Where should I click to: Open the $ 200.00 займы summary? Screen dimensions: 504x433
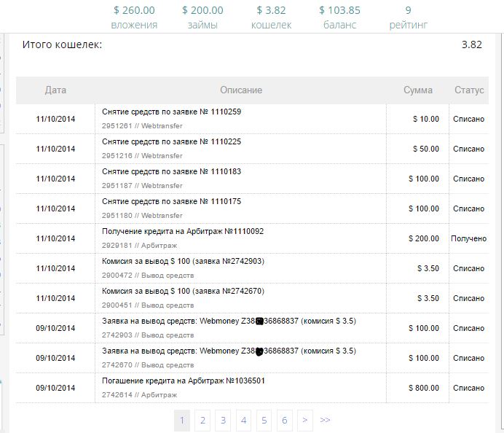click(x=202, y=17)
